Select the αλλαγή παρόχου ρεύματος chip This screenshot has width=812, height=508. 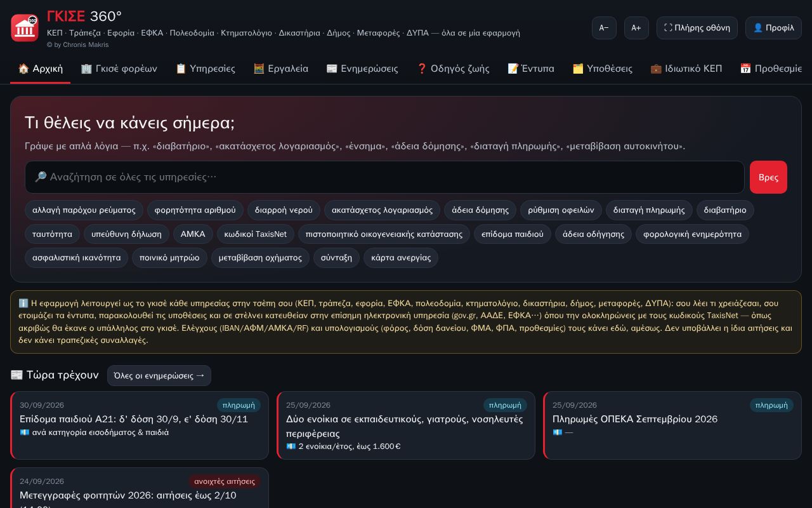click(84, 210)
